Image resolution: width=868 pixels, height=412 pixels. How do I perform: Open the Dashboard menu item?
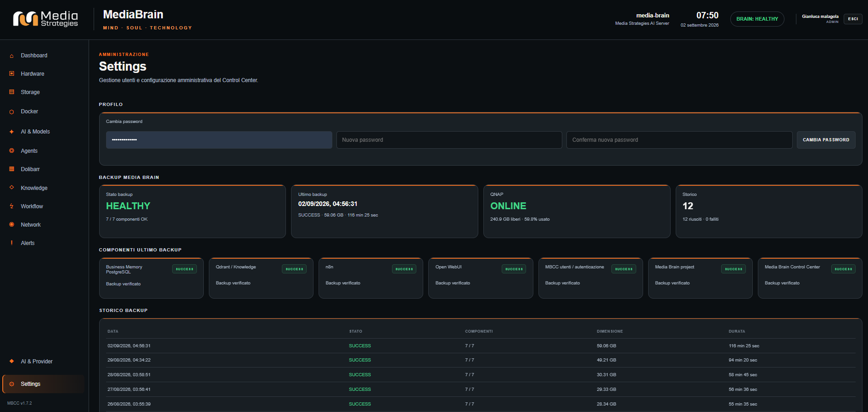34,56
